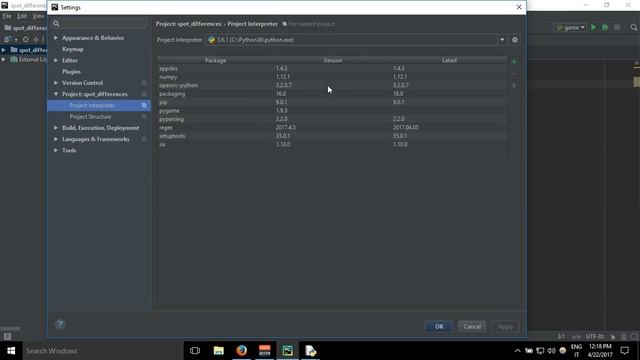
Task: Expand Languages & Frameworks section
Action: (56, 139)
